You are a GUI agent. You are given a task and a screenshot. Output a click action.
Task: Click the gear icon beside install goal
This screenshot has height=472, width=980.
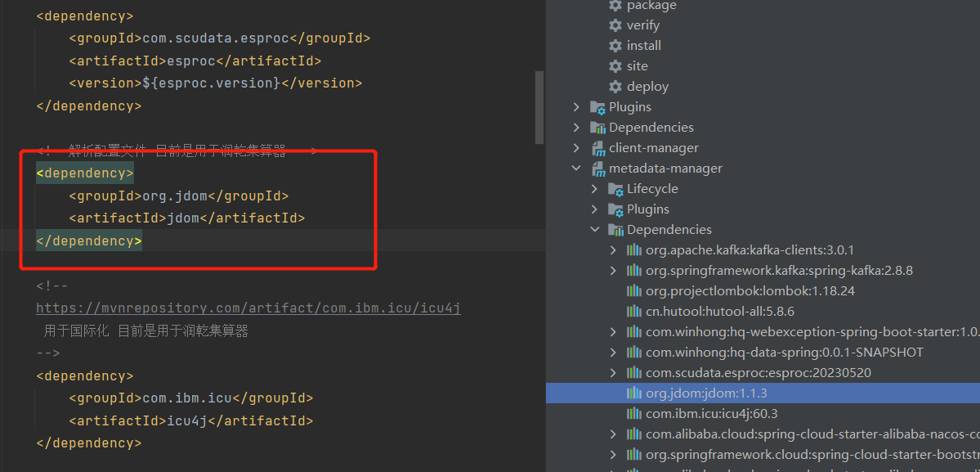click(615, 46)
